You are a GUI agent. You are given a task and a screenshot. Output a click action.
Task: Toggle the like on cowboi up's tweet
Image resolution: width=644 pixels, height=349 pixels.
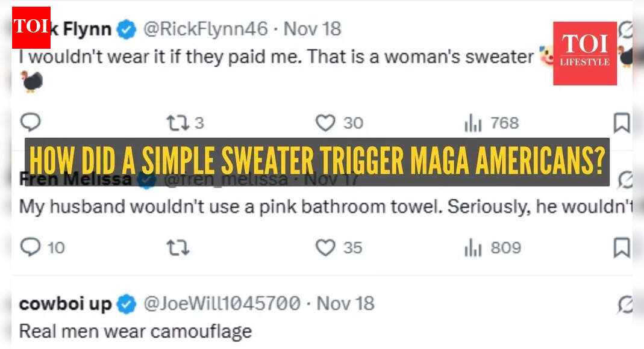328,346
